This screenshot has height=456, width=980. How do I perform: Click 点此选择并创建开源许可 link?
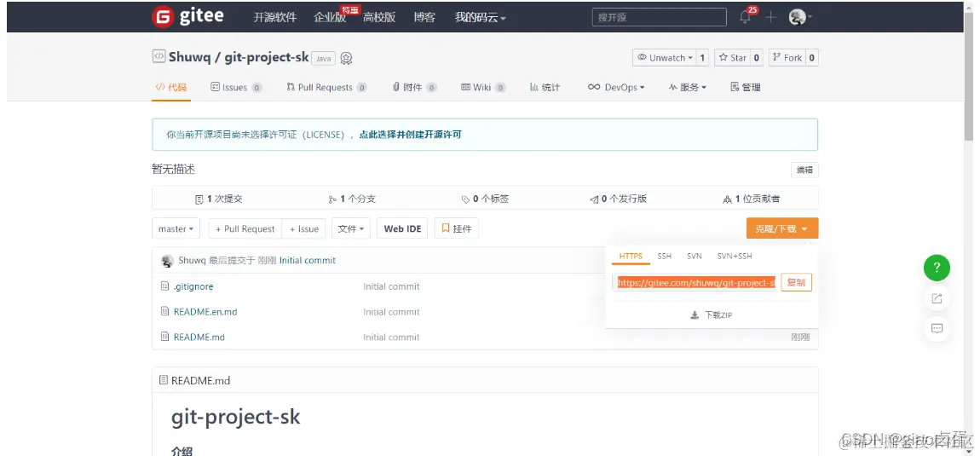[410, 135]
